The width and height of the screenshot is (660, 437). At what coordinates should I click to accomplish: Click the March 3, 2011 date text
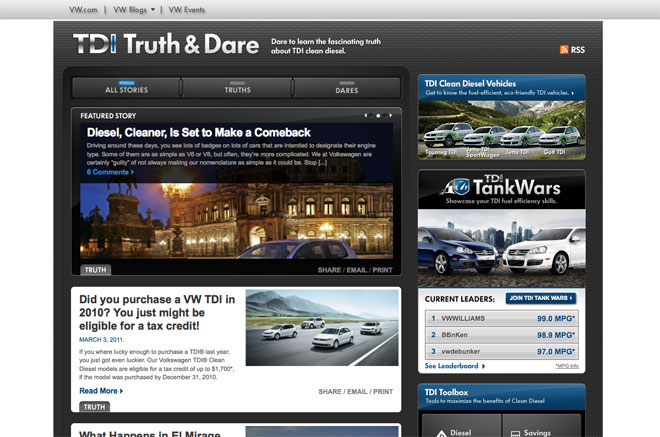click(101, 340)
